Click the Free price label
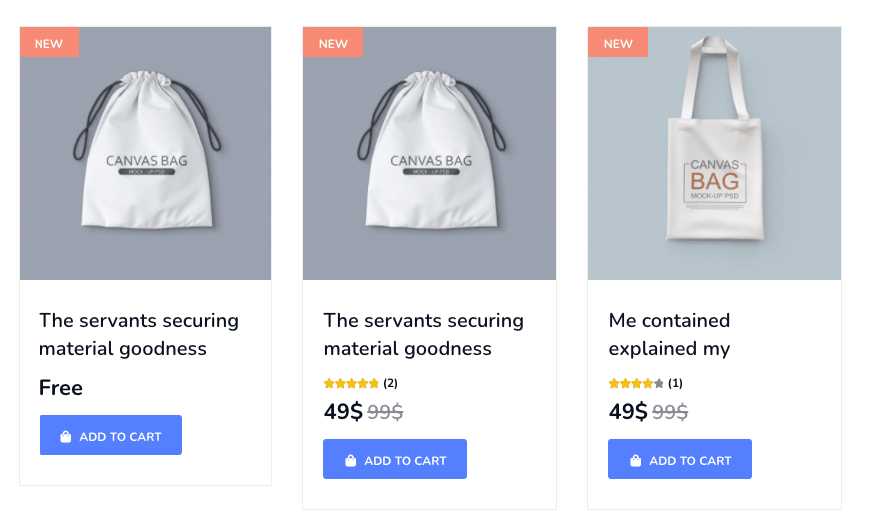 [x=61, y=388]
